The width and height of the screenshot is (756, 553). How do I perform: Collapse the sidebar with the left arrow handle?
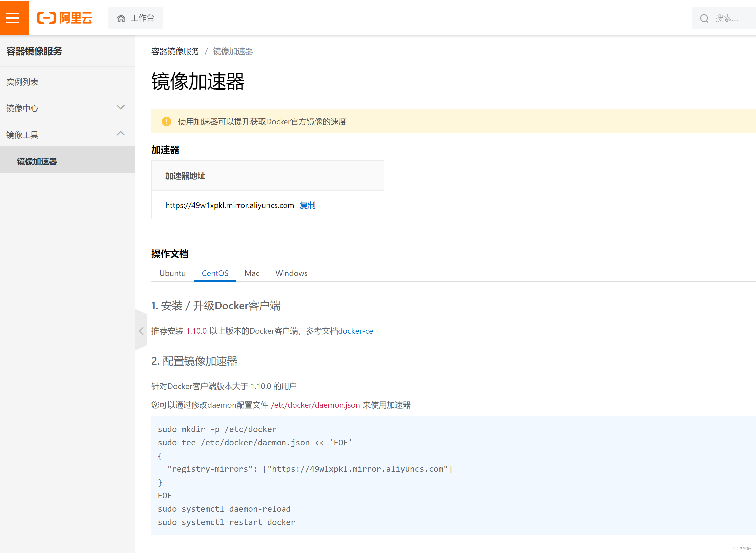141,331
